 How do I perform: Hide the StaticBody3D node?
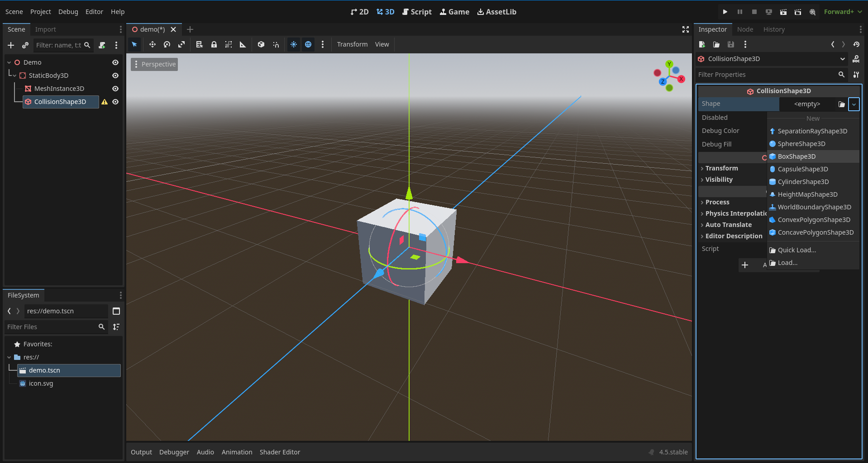click(115, 76)
